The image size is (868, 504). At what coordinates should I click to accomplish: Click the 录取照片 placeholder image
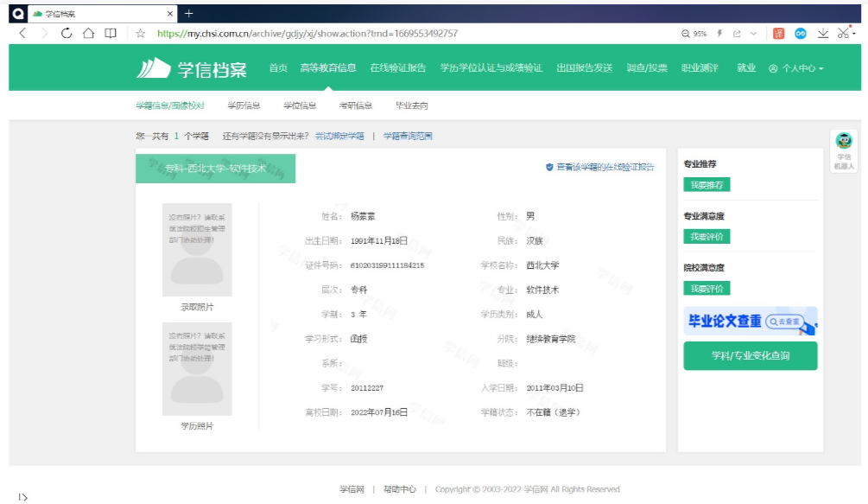197,250
